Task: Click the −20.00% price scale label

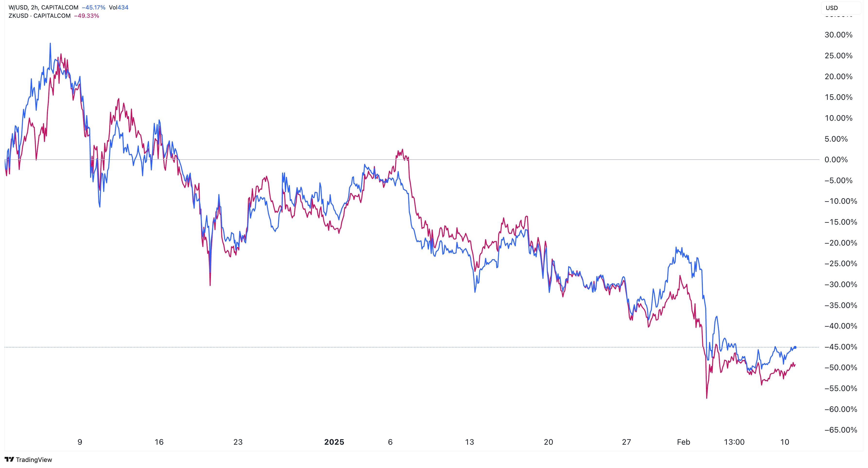Action: 840,243
